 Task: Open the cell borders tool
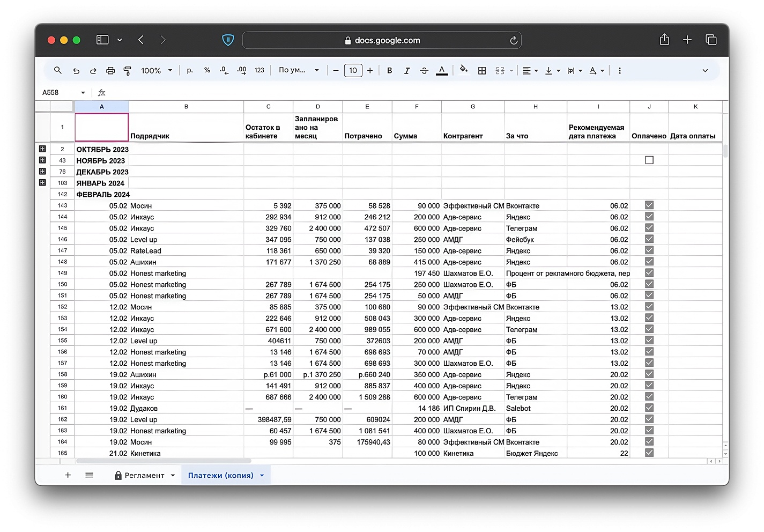click(482, 70)
